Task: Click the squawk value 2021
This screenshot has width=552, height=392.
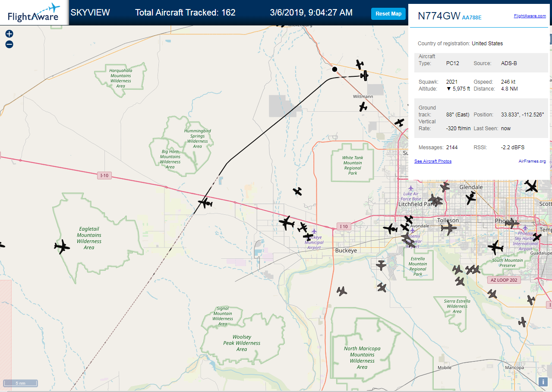Action: [452, 82]
